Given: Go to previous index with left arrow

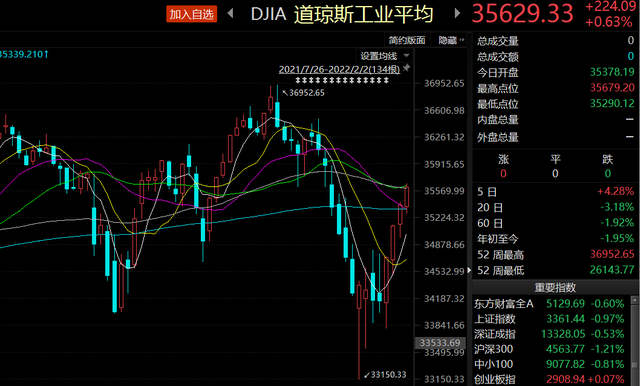Looking at the screenshot, I should tap(230, 13).
